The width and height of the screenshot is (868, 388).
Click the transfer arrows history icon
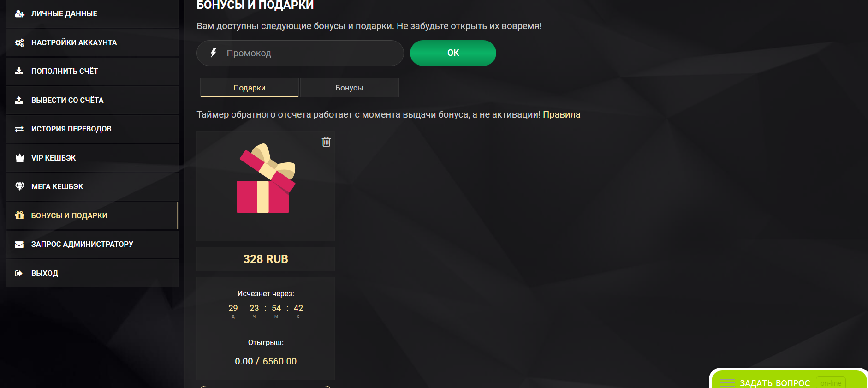[19, 129]
